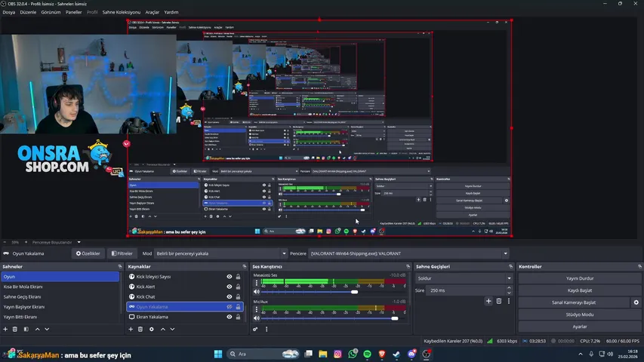Move the scene down with the arrow
644x362 pixels.
(x=48, y=329)
